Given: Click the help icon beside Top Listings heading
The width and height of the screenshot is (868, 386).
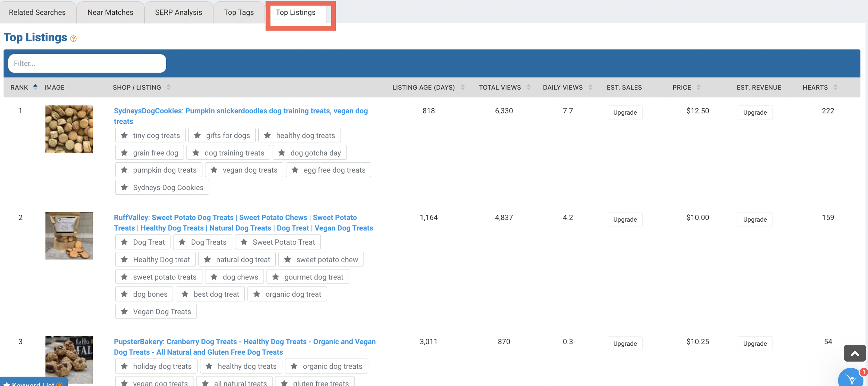Looking at the screenshot, I should point(73,39).
